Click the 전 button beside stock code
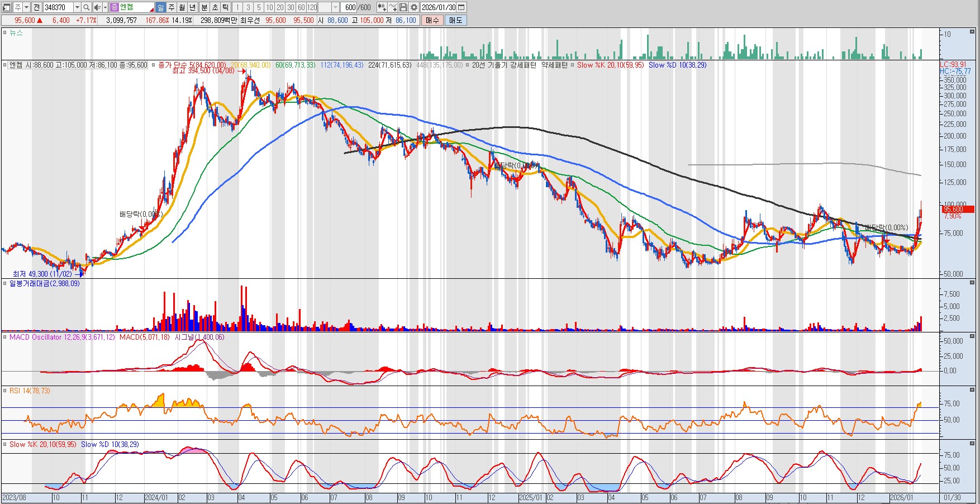This screenshot has height=504, width=980. (36, 7)
